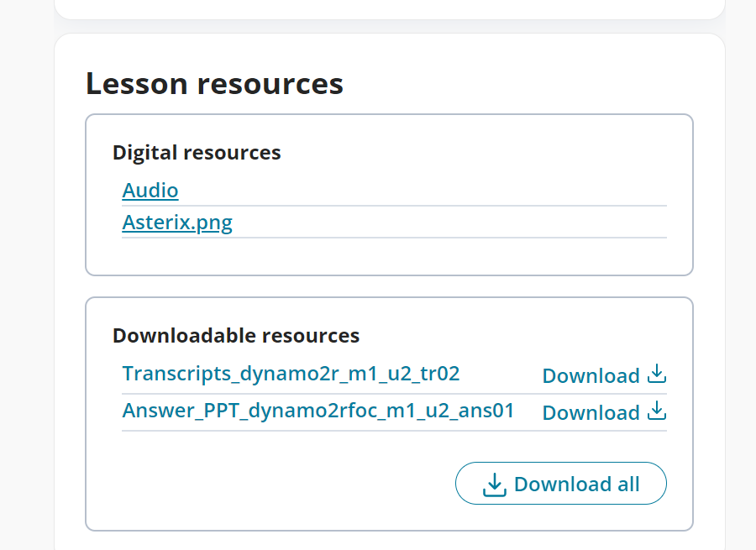Click the download arrow inside the Download all button
Viewport: 756px width, 550px height.
(x=495, y=483)
